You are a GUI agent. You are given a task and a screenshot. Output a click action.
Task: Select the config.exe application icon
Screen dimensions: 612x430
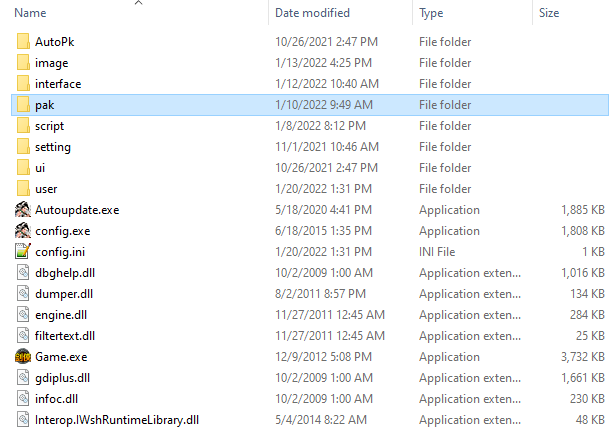24,231
